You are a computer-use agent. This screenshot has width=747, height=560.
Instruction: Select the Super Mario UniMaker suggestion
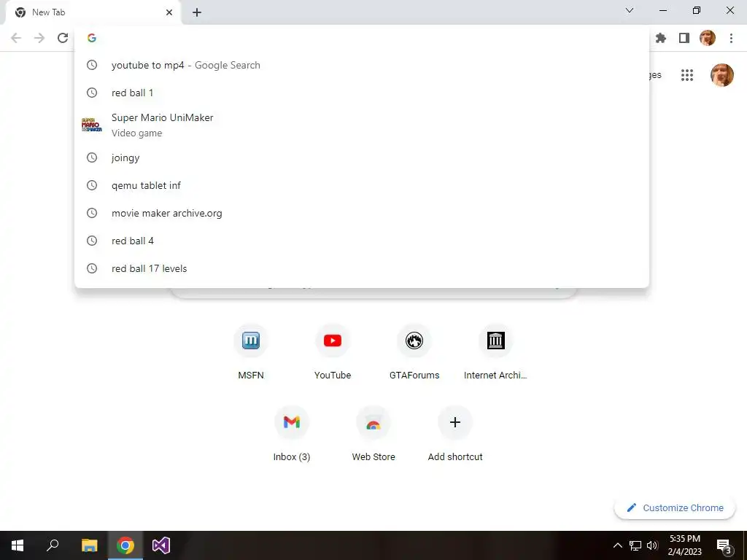tap(362, 125)
